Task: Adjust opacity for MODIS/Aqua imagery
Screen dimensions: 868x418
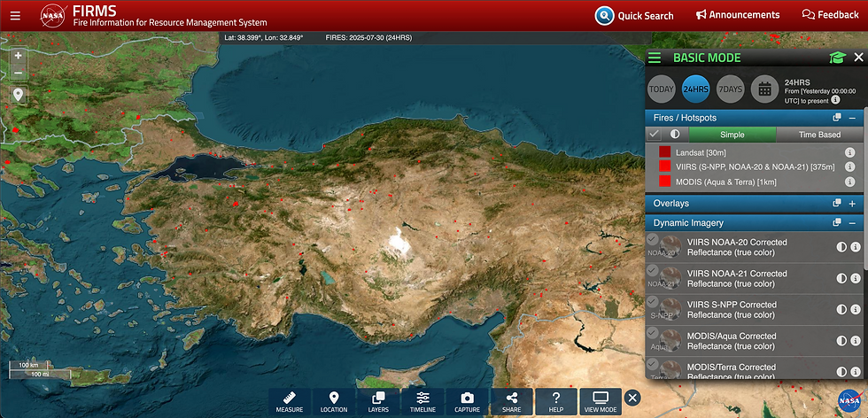Action: pyautogui.click(x=841, y=340)
